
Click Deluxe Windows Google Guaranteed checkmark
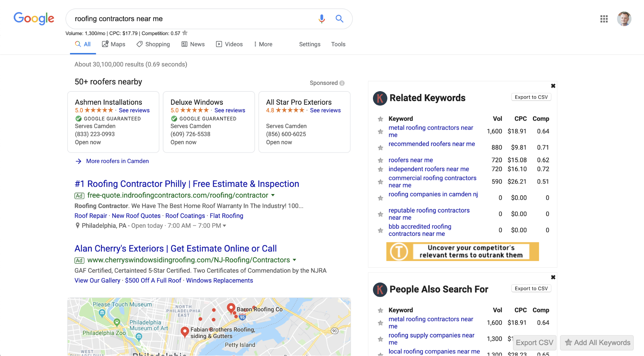174,119
